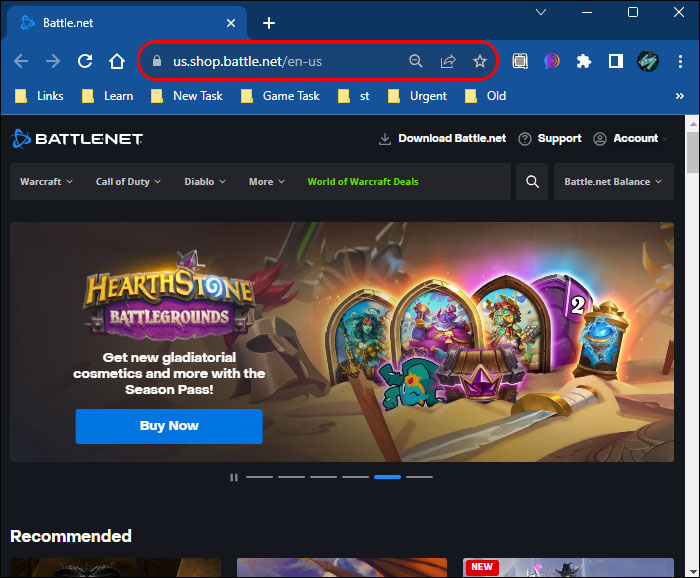Open the st bookmark folder
The height and width of the screenshot is (578, 700).
coord(354,96)
